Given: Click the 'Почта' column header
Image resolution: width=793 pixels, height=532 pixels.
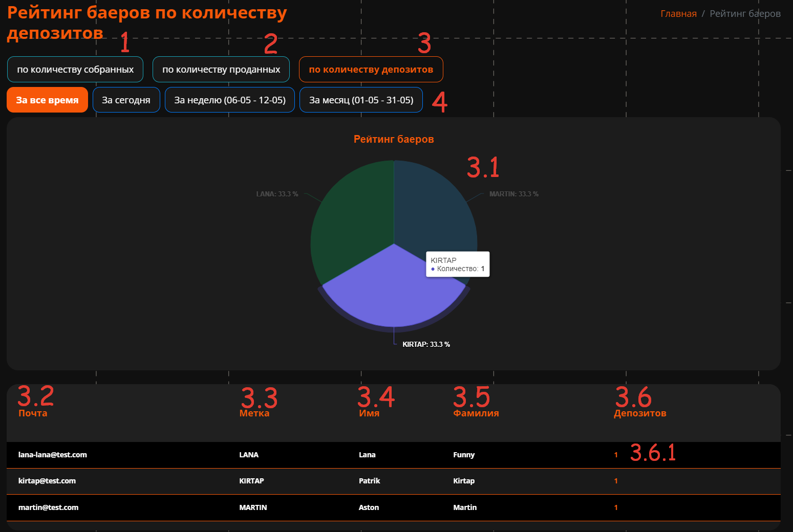Looking at the screenshot, I should click(x=33, y=413).
